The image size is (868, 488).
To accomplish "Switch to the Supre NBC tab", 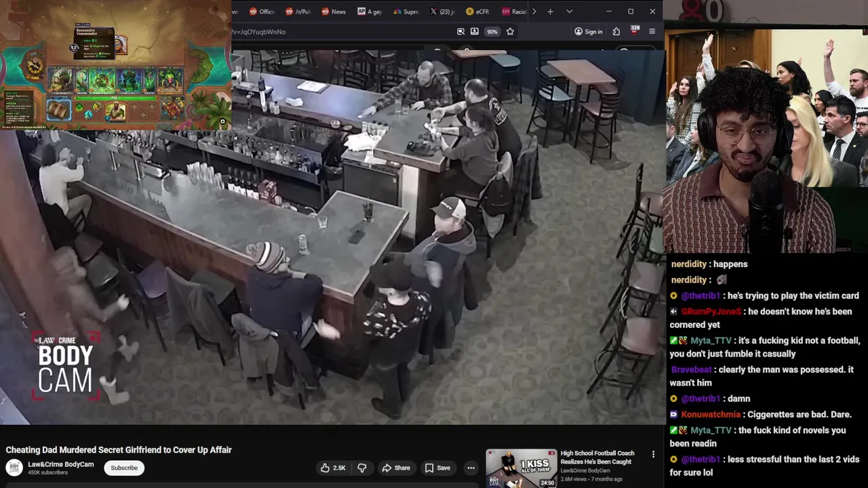I will click(406, 12).
